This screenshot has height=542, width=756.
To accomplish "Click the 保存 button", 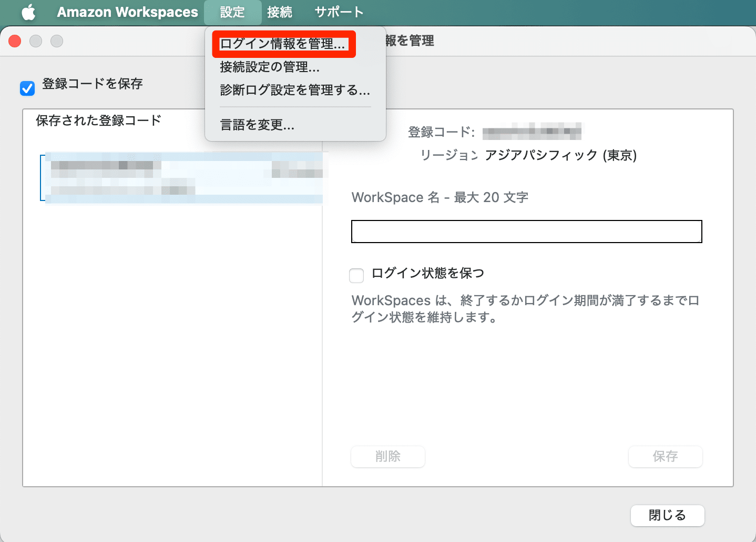I will (665, 456).
